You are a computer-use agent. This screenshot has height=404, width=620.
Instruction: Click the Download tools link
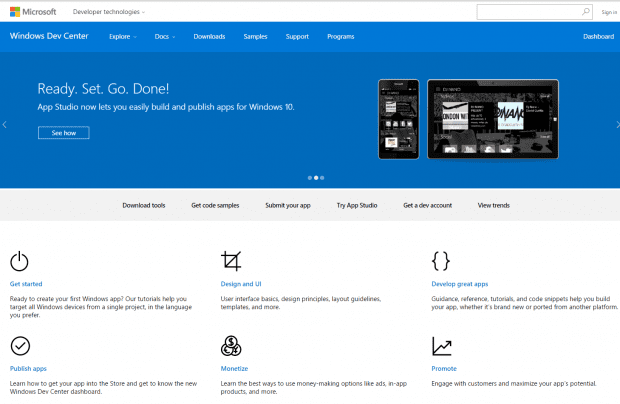pos(144,205)
